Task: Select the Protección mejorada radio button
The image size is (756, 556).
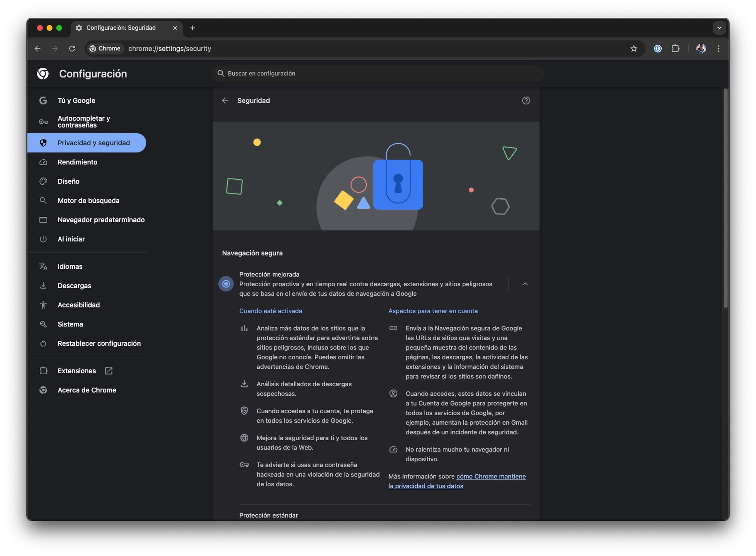Action: 226,284
